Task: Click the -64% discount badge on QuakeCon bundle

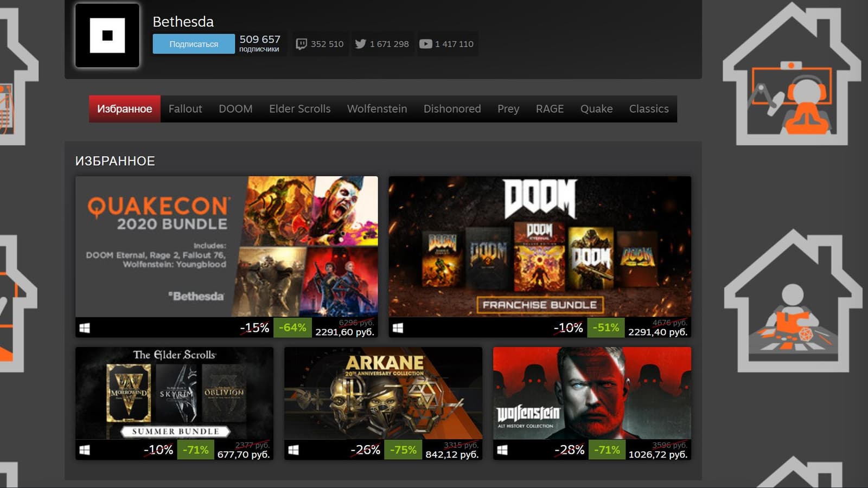Action: point(292,328)
